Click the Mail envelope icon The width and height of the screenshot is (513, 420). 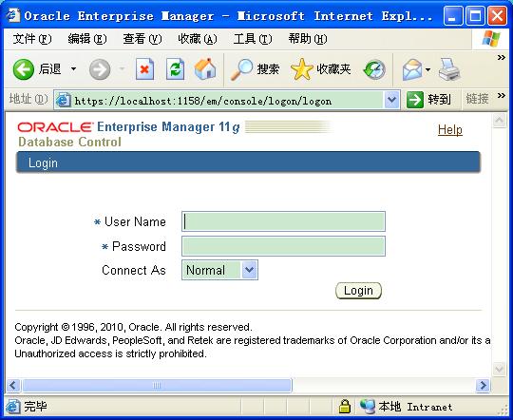pos(412,69)
